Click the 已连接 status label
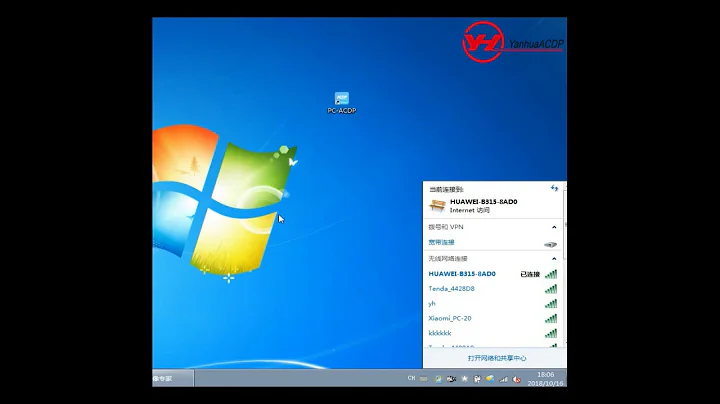Image resolution: width=720 pixels, height=404 pixels. 530,274
